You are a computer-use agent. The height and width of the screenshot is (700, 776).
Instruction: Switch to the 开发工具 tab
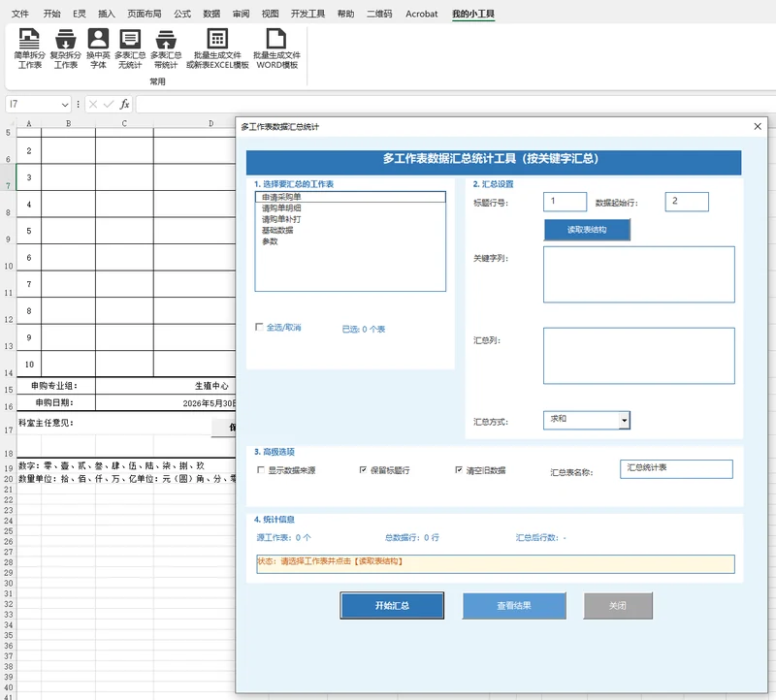[307, 14]
